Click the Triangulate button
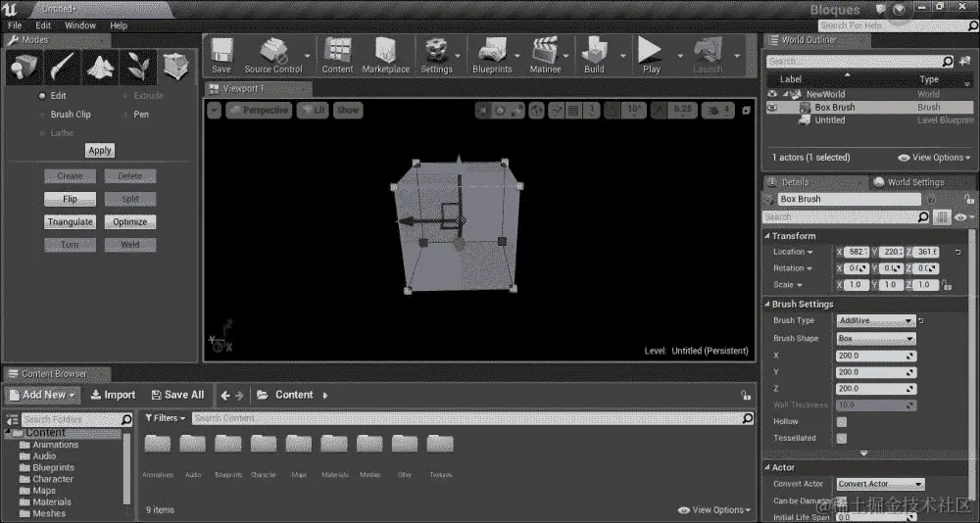980x523 pixels. coord(70,221)
